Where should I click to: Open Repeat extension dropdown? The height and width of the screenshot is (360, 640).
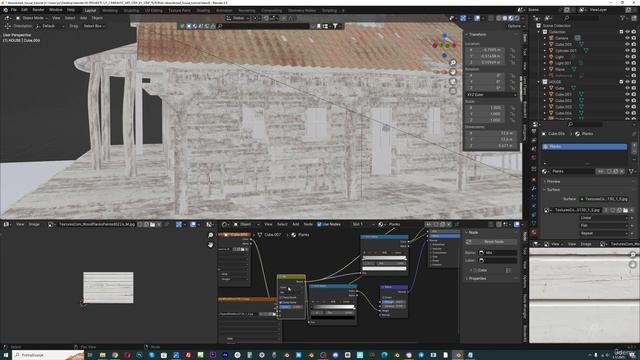tap(604, 233)
